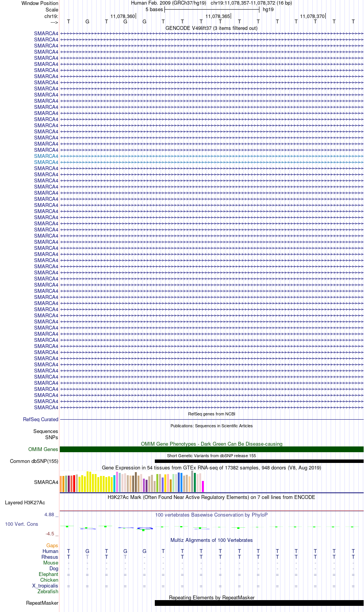Viewport: 364px width, 612px height.
Task: Click the chr19: ruler label
Action: 51,16
